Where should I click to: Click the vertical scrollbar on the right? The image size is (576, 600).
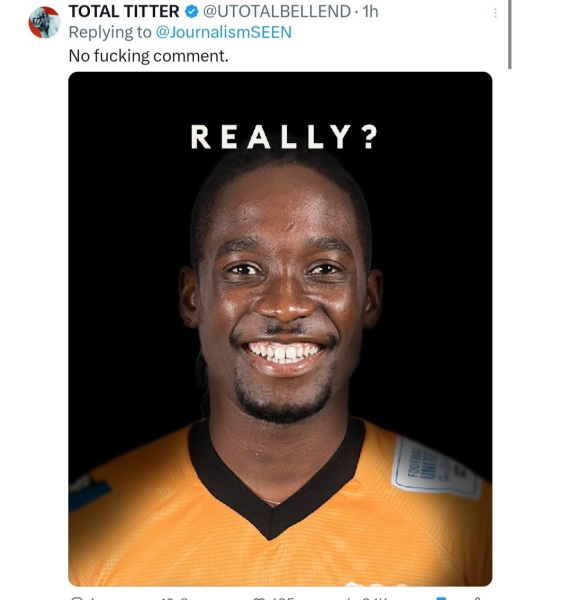(x=509, y=34)
